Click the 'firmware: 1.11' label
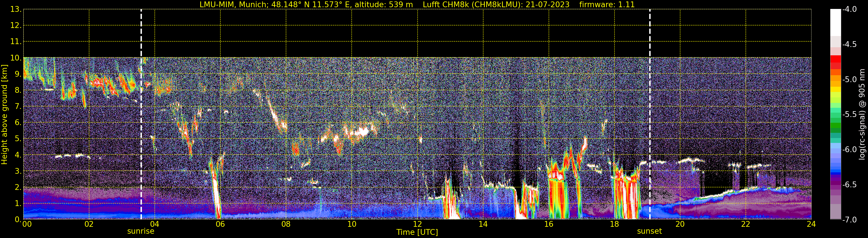The width and height of the screenshot is (868, 238). (607, 4)
